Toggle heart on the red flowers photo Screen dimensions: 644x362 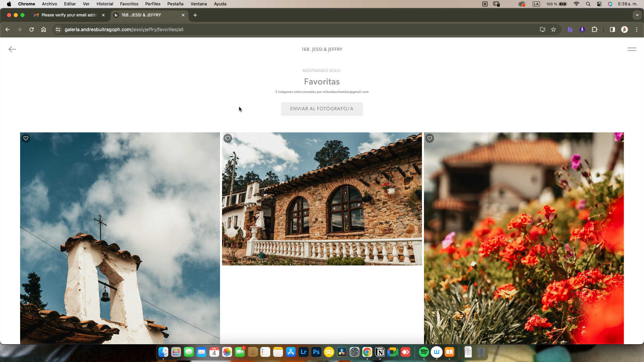click(430, 138)
